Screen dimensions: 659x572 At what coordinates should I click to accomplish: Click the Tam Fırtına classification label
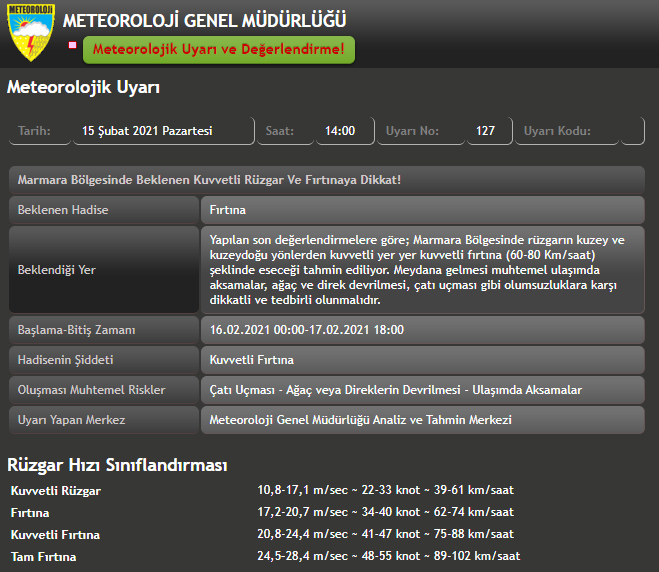click(43, 557)
